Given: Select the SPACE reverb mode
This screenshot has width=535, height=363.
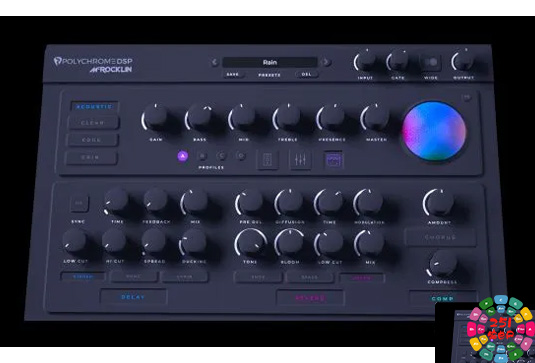Looking at the screenshot, I should [310, 277].
